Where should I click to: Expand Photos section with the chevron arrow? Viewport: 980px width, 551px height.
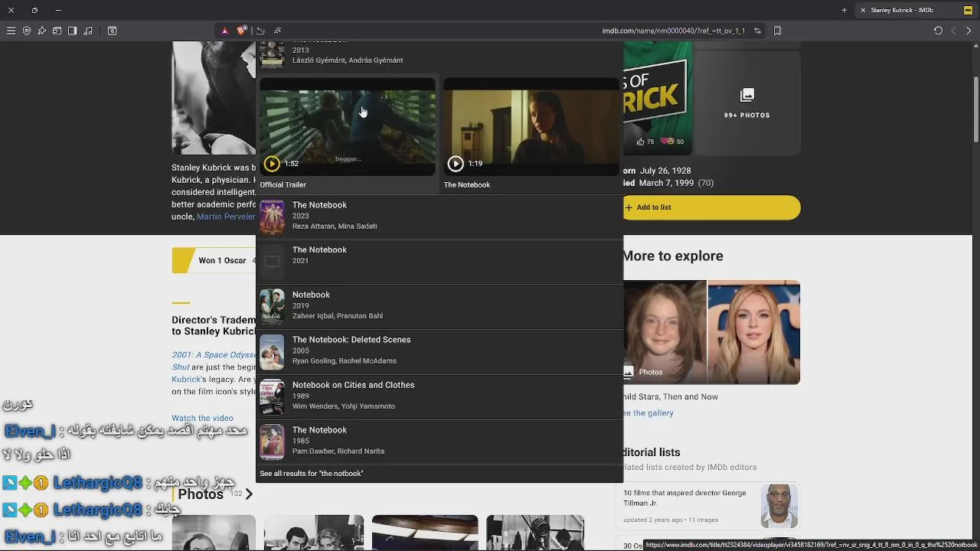pos(249,494)
